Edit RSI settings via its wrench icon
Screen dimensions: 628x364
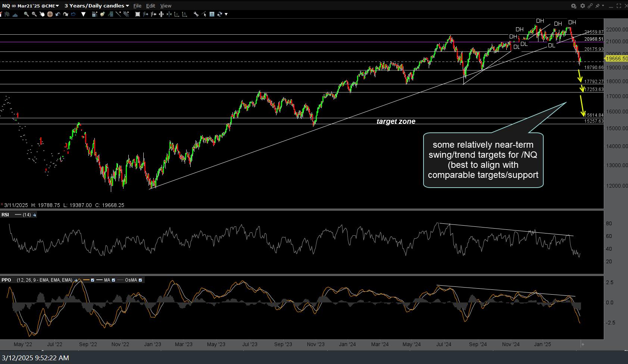34,214
